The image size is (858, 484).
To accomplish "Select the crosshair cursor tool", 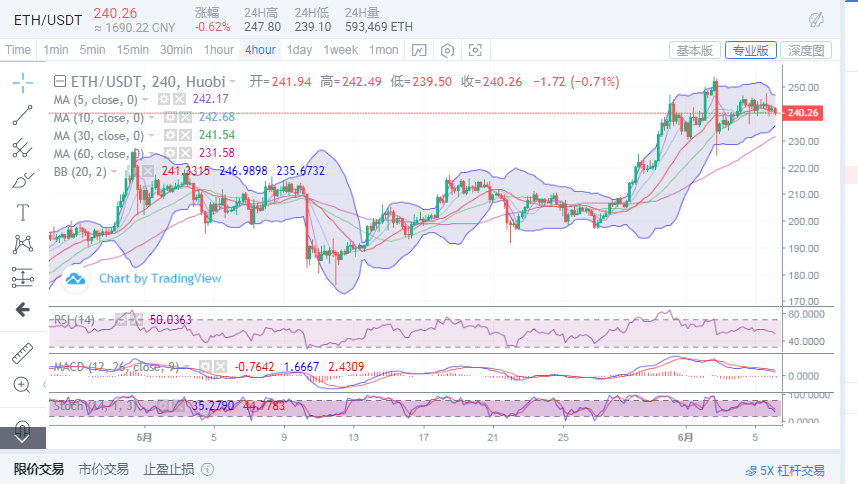I will [22, 83].
